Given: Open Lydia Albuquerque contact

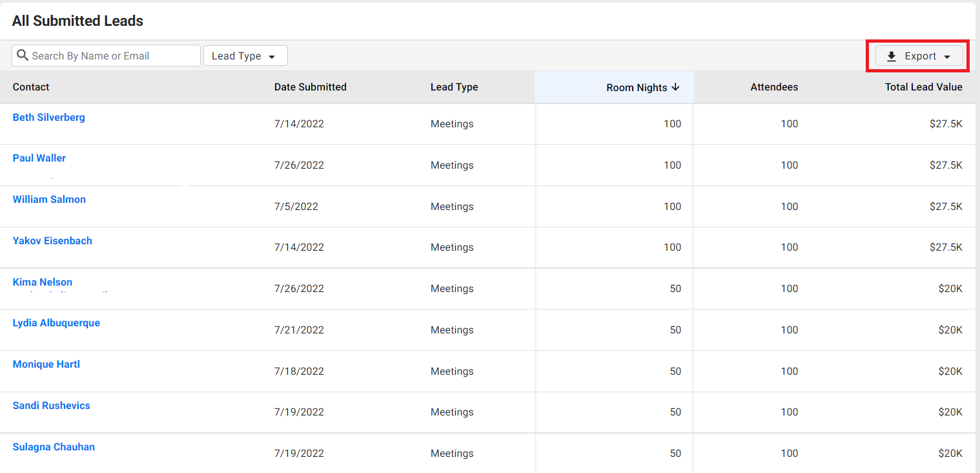Looking at the screenshot, I should [56, 322].
